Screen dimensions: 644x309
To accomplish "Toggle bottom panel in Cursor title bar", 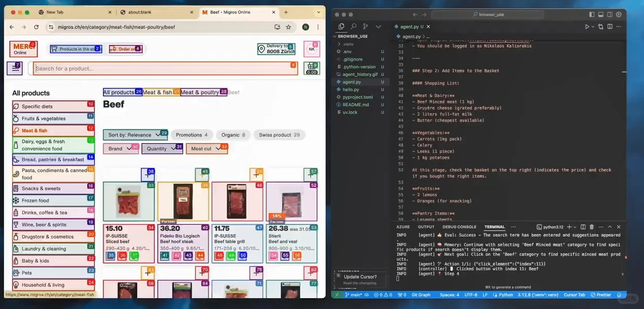I will 601,14.
